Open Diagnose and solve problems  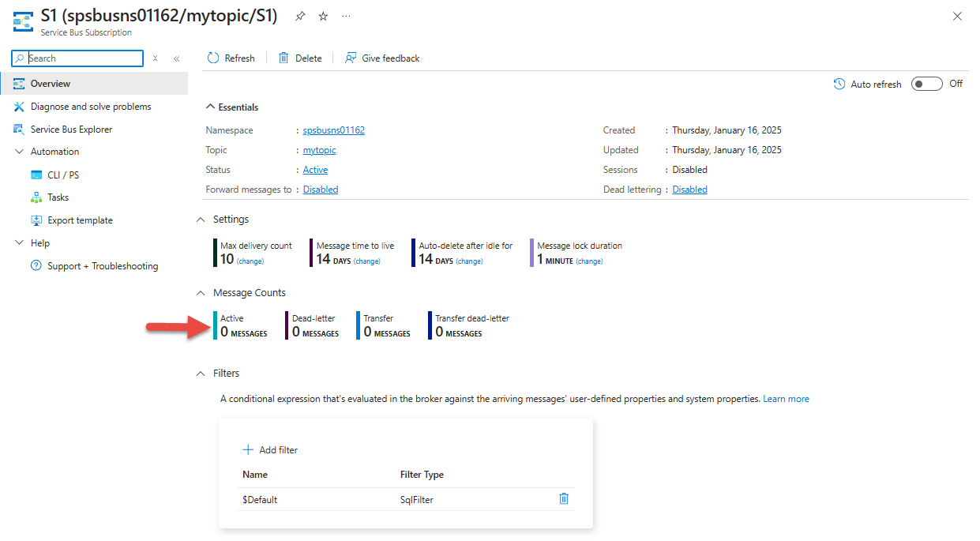pyautogui.click(x=91, y=107)
